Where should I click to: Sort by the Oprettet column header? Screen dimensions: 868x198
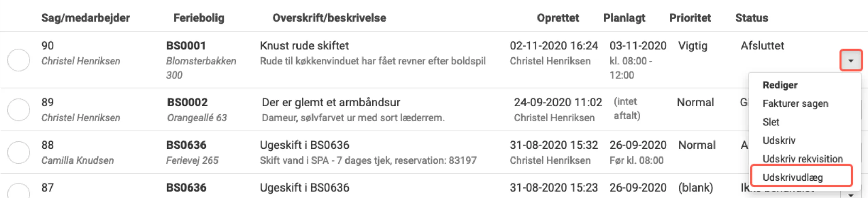pos(558,18)
